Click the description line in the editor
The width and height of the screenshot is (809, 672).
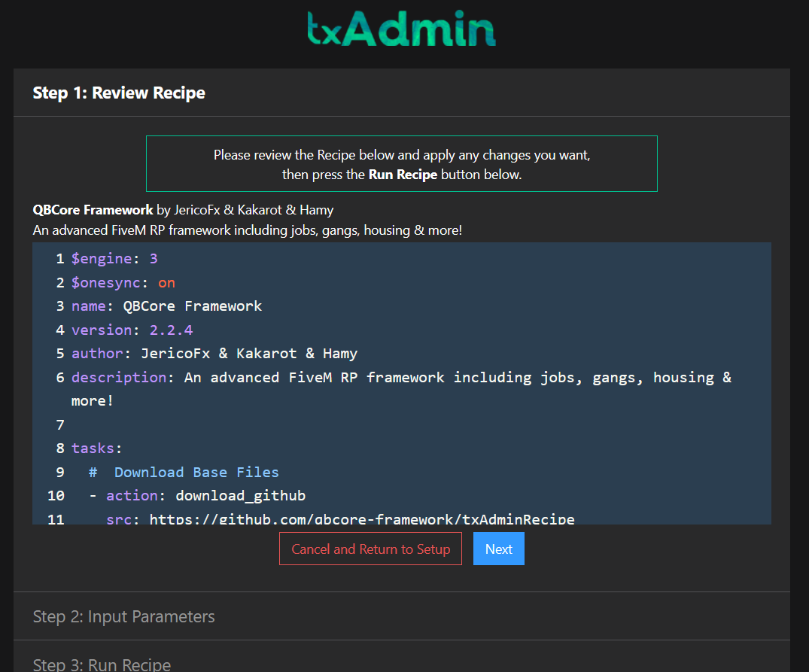[x=401, y=377]
